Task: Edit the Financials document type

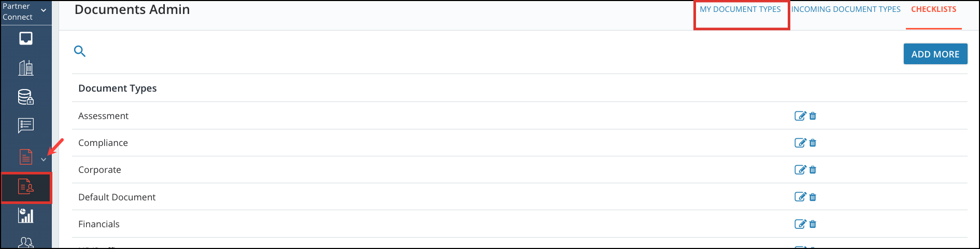Action: pyautogui.click(x=800, y=224)
